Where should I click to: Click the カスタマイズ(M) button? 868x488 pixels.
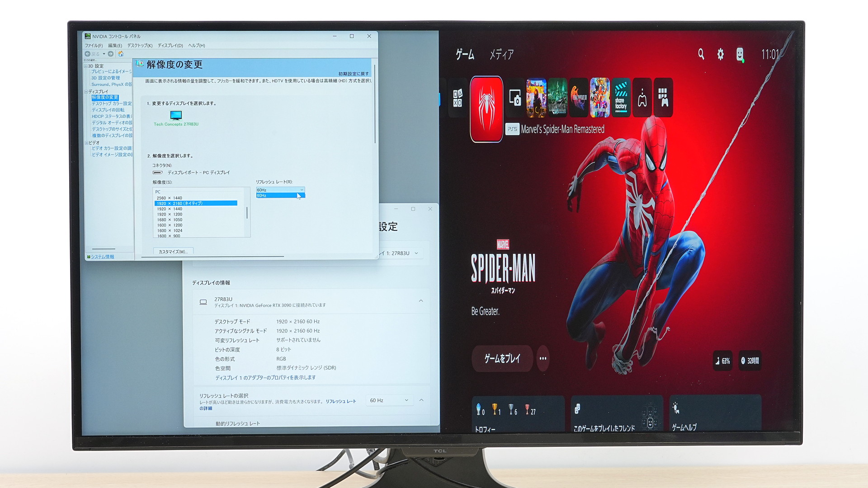point(173,252)
